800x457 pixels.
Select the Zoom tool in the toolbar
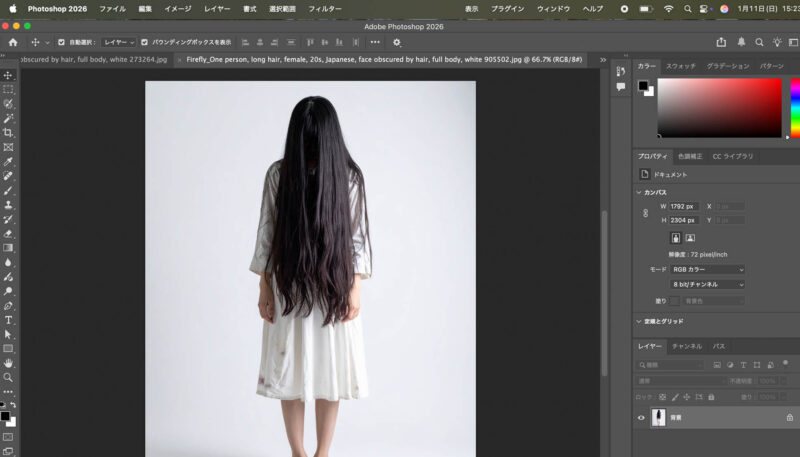pyautogui.click(x=8, y=377)
